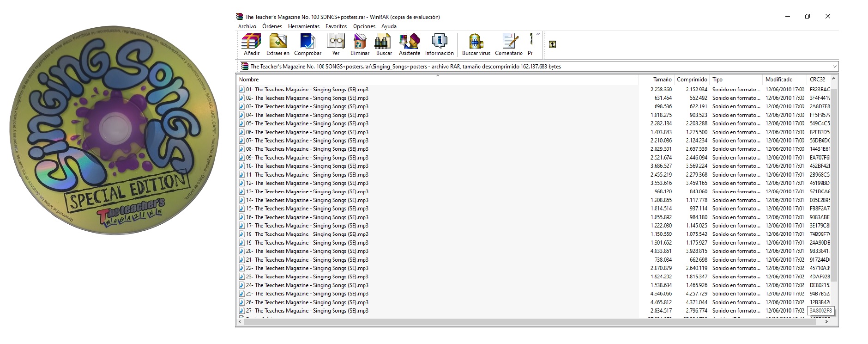Go up one folder level icon
Viewport: 868px width, 344px height.
click(552, 44)
